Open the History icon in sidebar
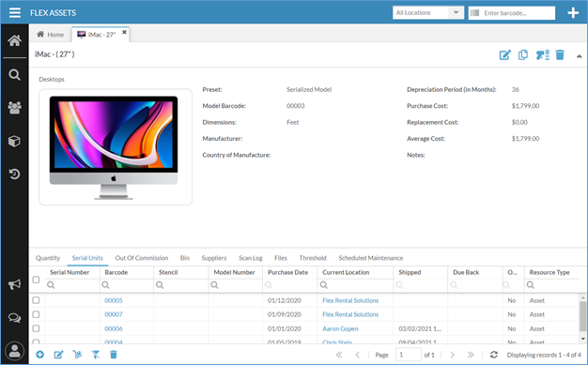 coord(15,174)
